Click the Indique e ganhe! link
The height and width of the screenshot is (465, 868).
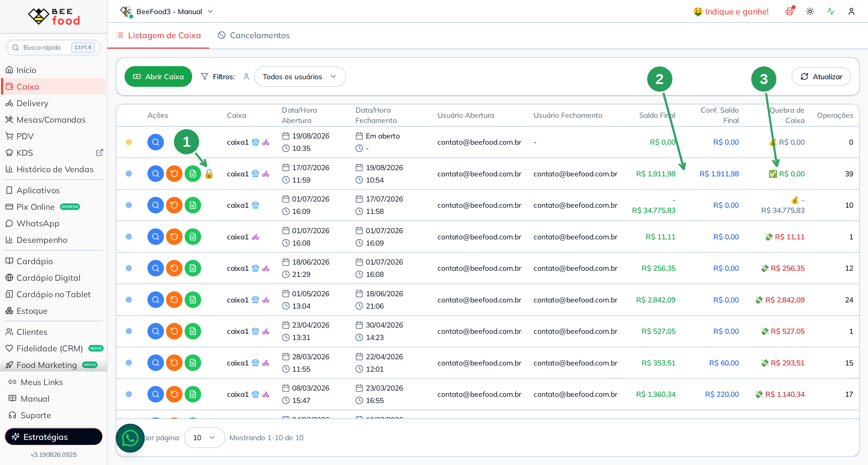click(x=731, y=11)
